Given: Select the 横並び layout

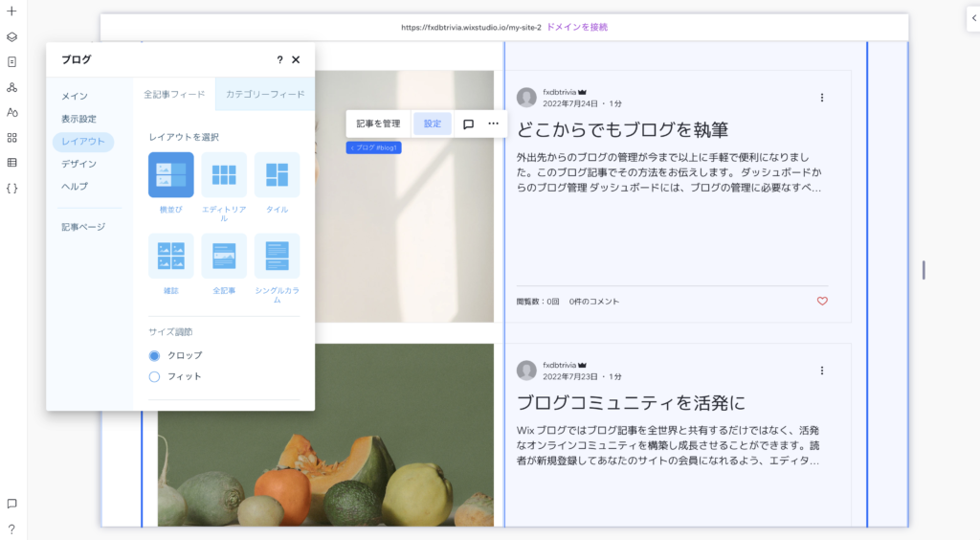Looking at the screenshot, I should tap(170, 174).
